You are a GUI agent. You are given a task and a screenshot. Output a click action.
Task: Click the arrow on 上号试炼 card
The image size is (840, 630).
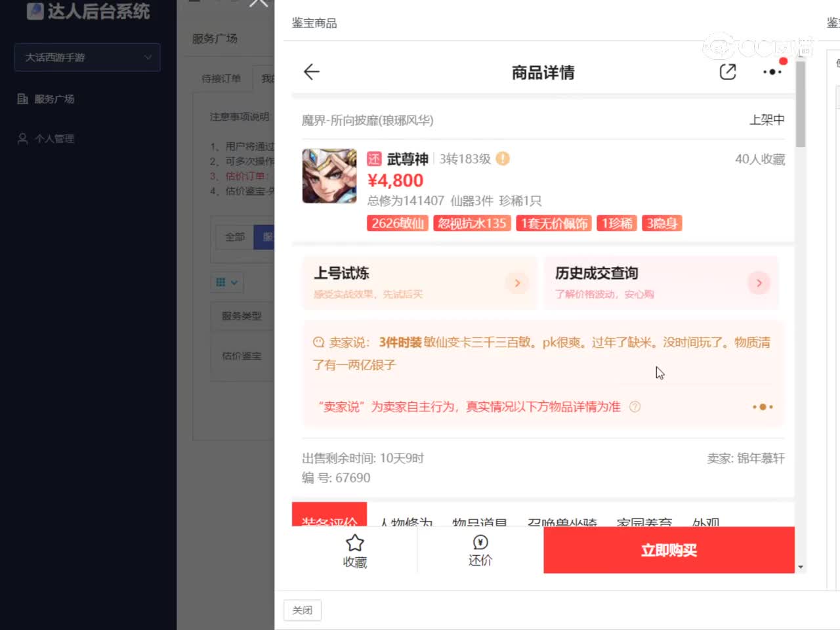(517, 283)
